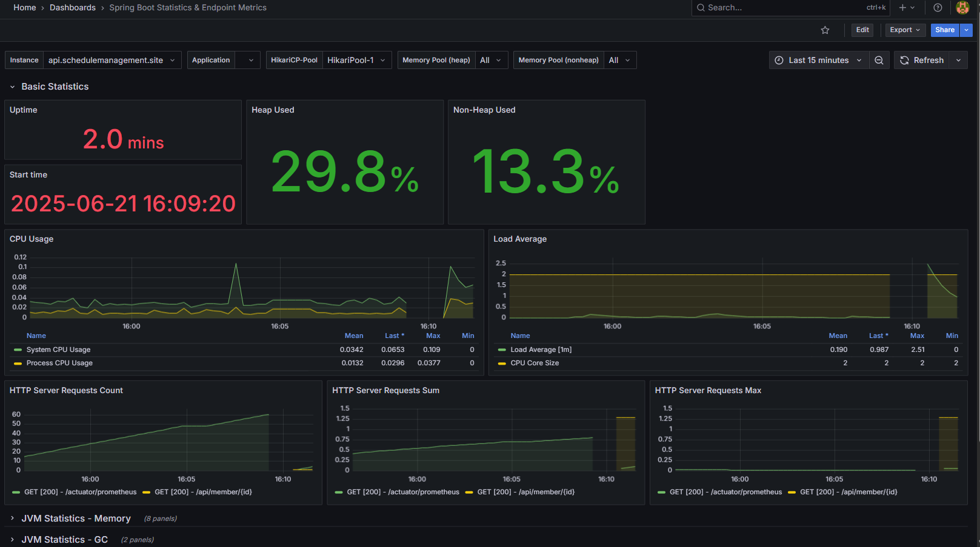Toggle /api/member/{id} series in Requests Max
Image resolution: width=980 pixels, height=547 pixels.
(x=848, y=492)
